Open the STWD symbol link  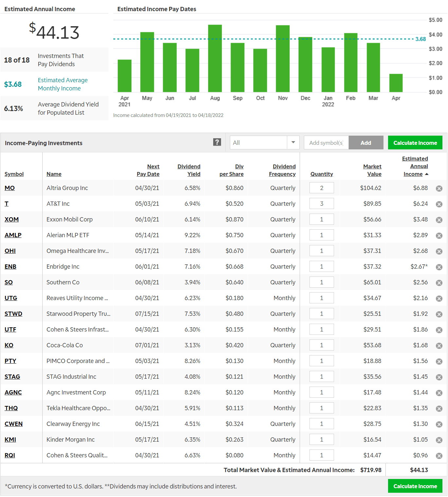pos(13,314)
